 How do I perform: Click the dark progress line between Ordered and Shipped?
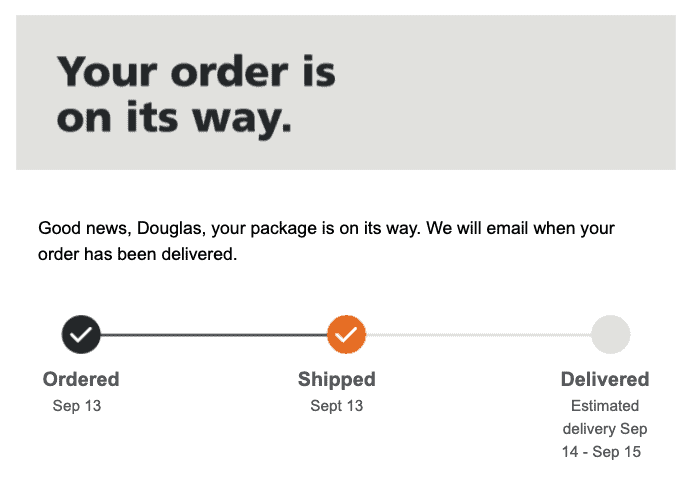coord(214,335)
